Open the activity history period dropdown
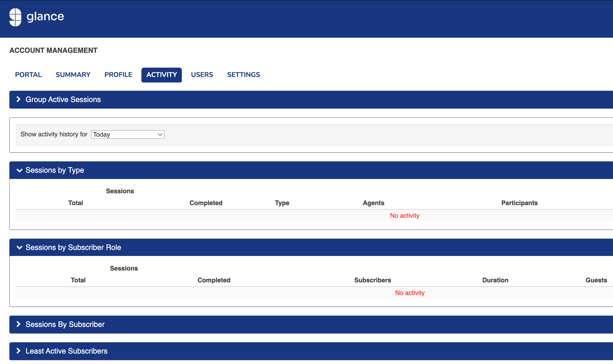The height and width of the screenshot is (364, 613). (x=128, y=134)
